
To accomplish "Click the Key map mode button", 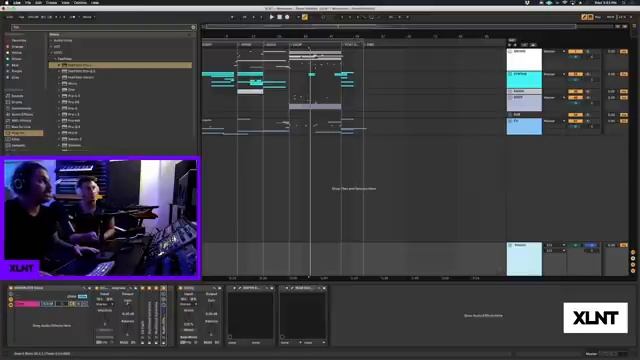I will point(598,17).
